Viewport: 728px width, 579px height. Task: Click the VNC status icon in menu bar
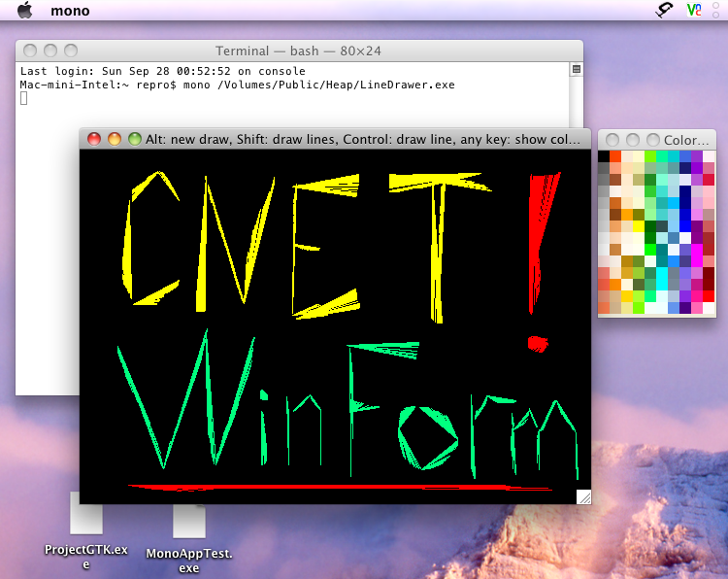point(694,10)
